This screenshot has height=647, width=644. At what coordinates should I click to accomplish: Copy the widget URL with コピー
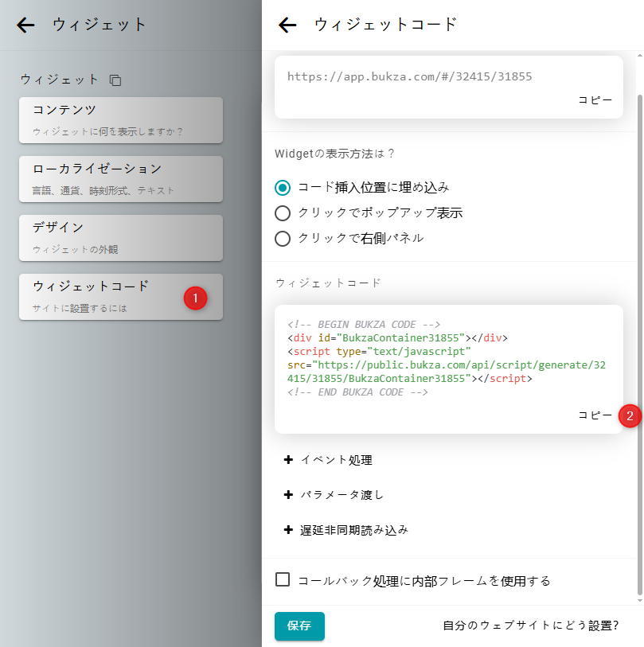(x=595, y=100)
